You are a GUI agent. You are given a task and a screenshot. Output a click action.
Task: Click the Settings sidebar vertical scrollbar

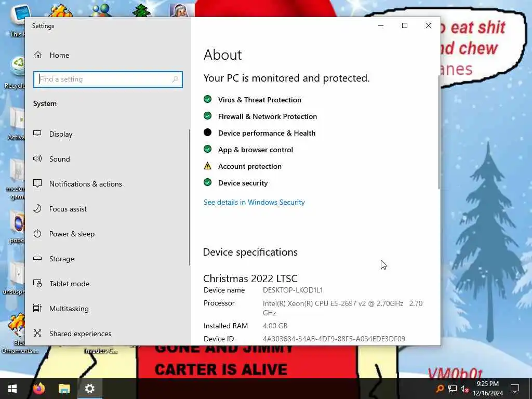[x=189, y=197]
